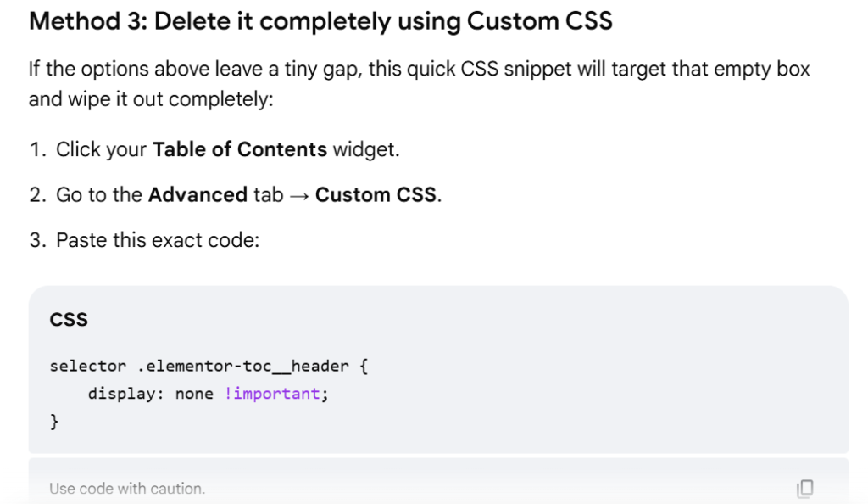The height and width of the screenshot is (504, 868).
Task: Click 'display: none' in the code
Action: tap(151, 394)
